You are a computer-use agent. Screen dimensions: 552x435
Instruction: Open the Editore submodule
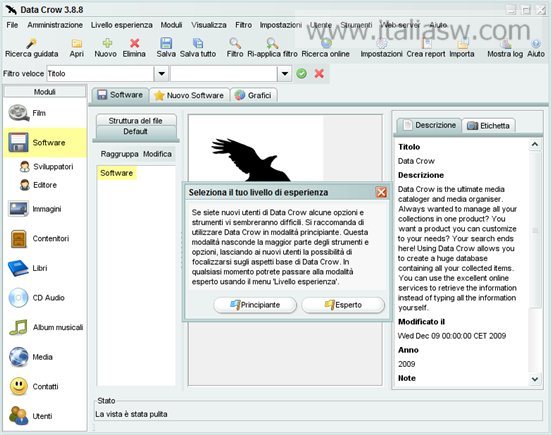(x=38, y=185)
